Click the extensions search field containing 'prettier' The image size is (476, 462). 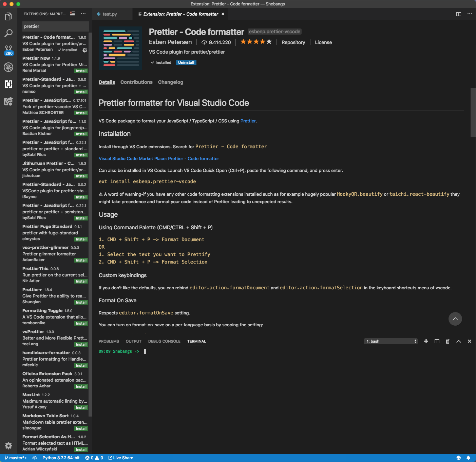55,26
